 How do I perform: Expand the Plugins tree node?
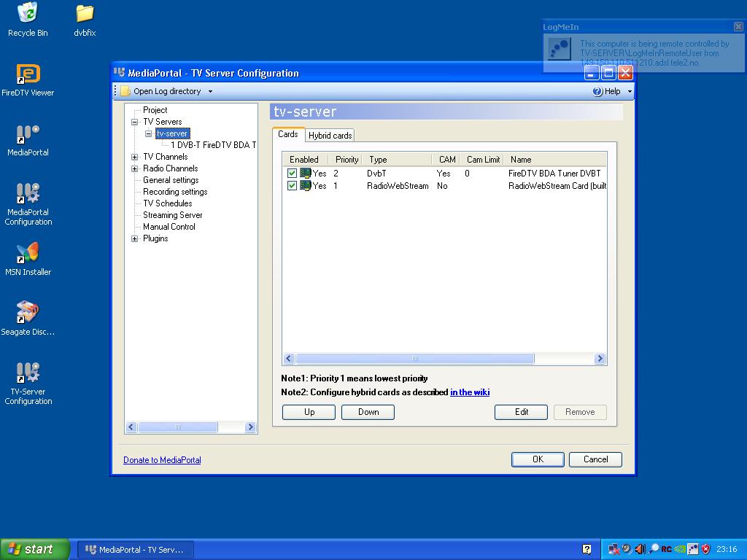(x=135, y=238)
